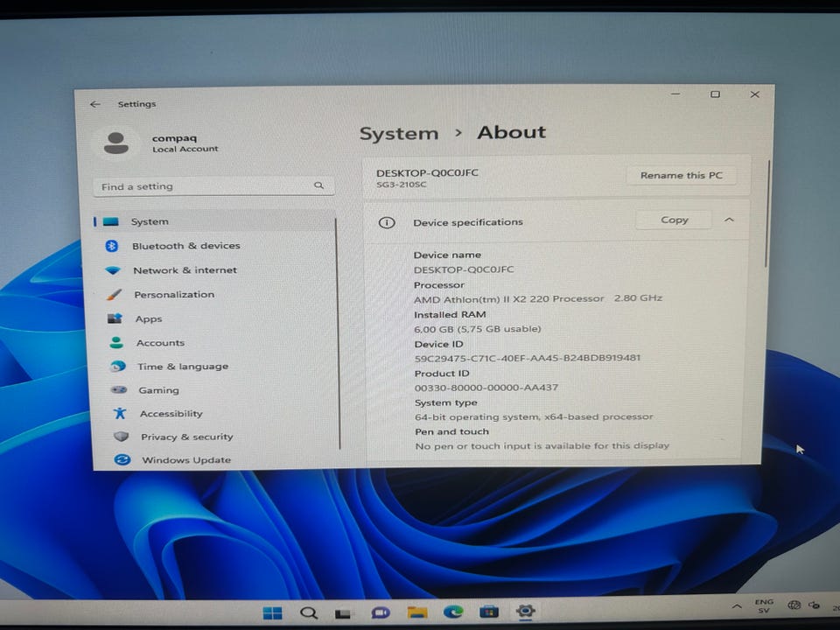
Task: Click the 'No pen or touch input' text
Action: coord(542,445)
